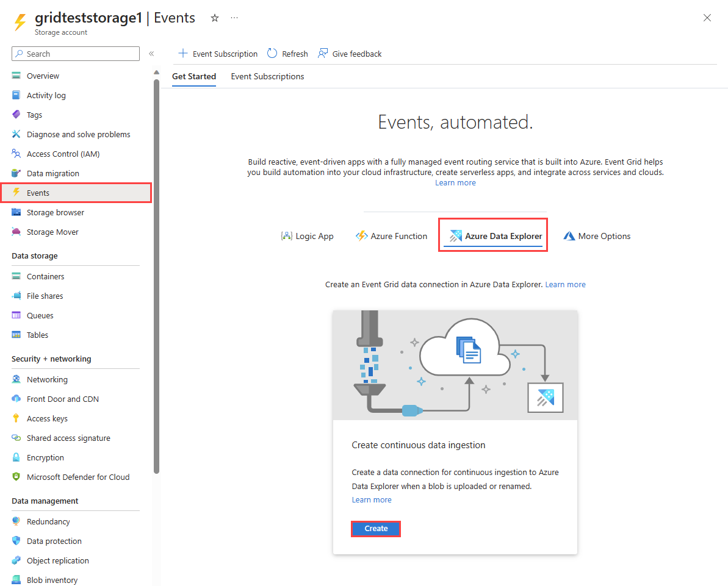This screenshot has width=728, height=586.
Task: Select the Azure Function option
Action: click(x=391, y=236)
